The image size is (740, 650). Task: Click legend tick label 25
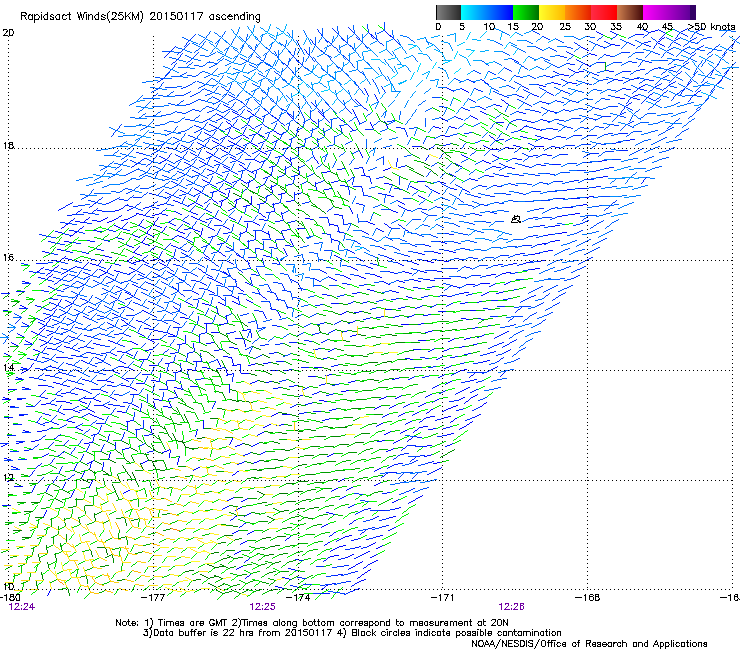click(565, 27)
